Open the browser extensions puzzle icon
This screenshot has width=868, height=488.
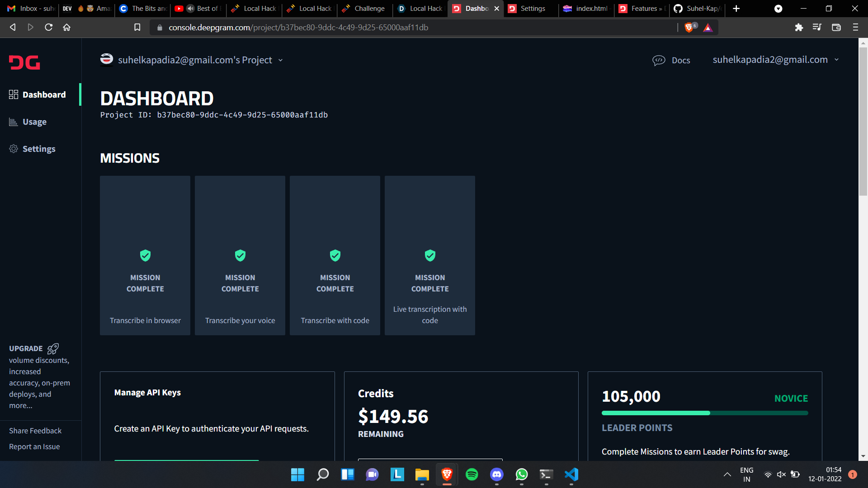coord(799,28)
